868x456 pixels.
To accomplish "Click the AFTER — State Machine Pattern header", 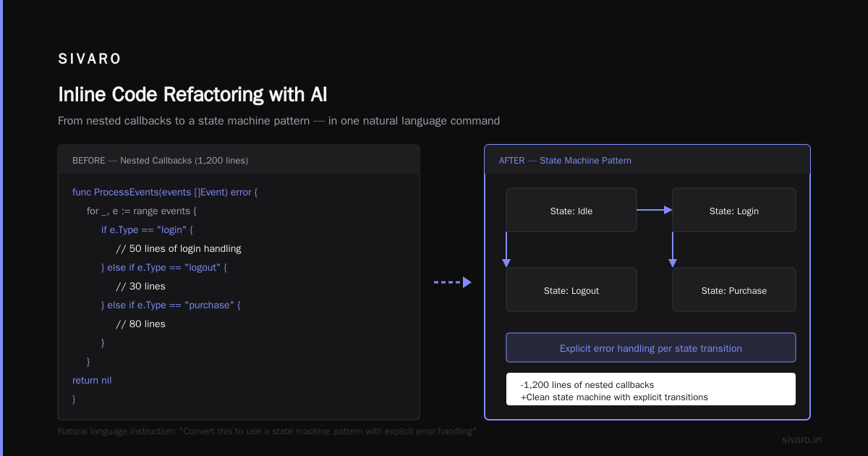I will click(x=647, y=160).
